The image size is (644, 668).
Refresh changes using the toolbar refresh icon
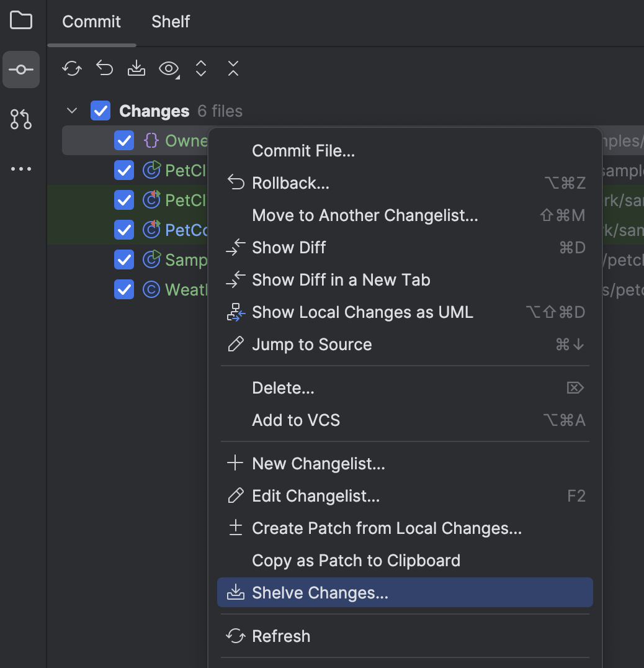pos(71,69)
